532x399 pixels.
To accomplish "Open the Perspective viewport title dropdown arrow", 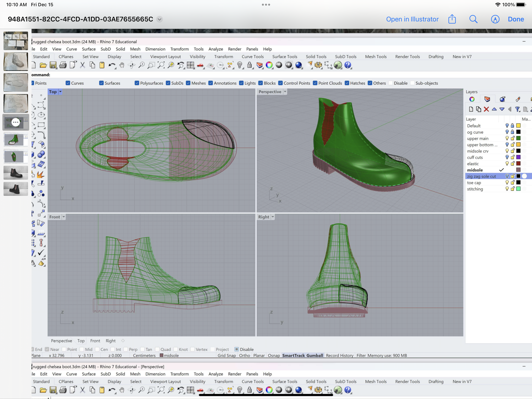I will [x=285, y=92].
